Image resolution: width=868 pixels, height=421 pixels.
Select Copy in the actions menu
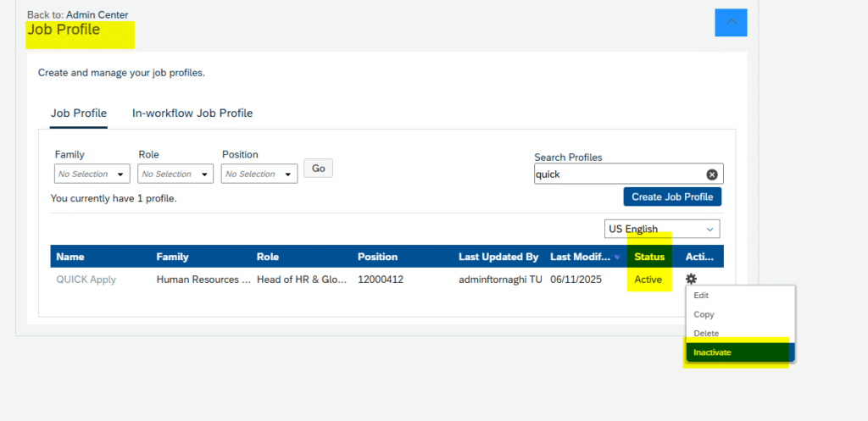tap(704, 314)
